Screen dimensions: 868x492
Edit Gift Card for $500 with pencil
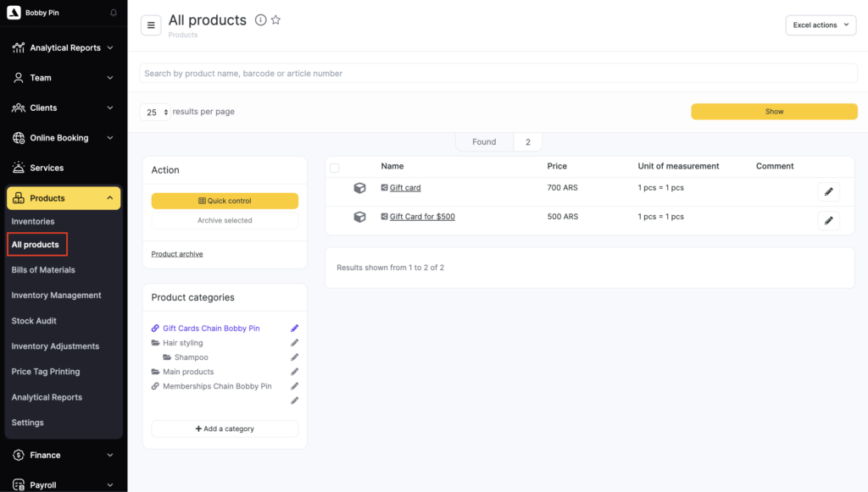pos(828,221)
